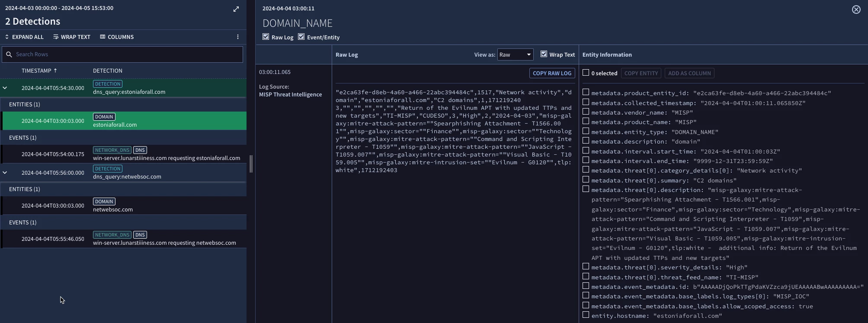
Task: Check metadata.event_metadata.id field
Action: (x=586, y=286)
